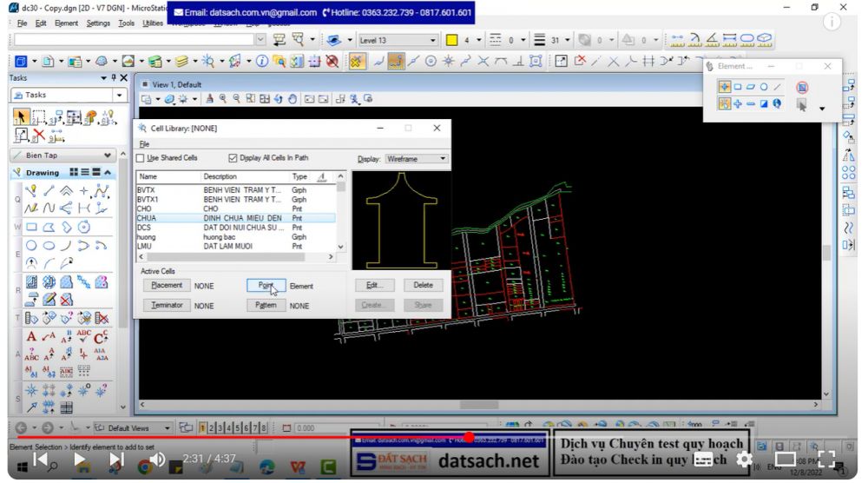This screenshot has height=483, width=868.
Task: Select the Element Selection arrow tool
Action: (x=21, y=116)
